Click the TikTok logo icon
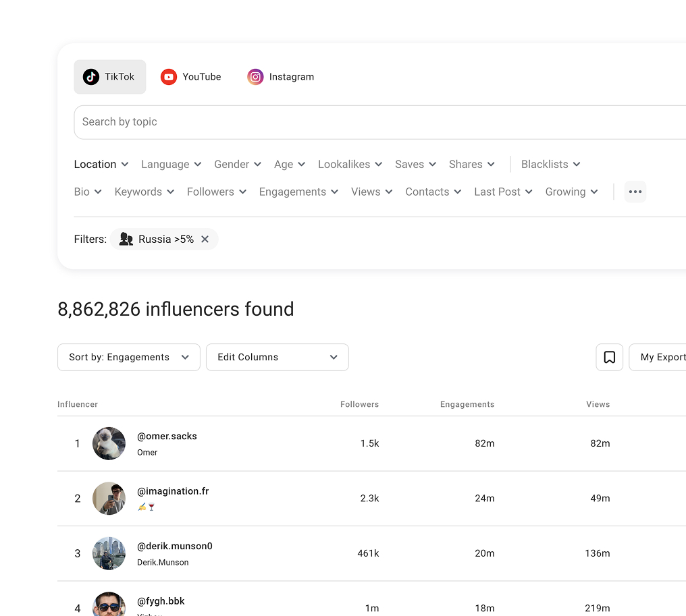The height and width of the screenshot is (616, 686). pos(91,77)
